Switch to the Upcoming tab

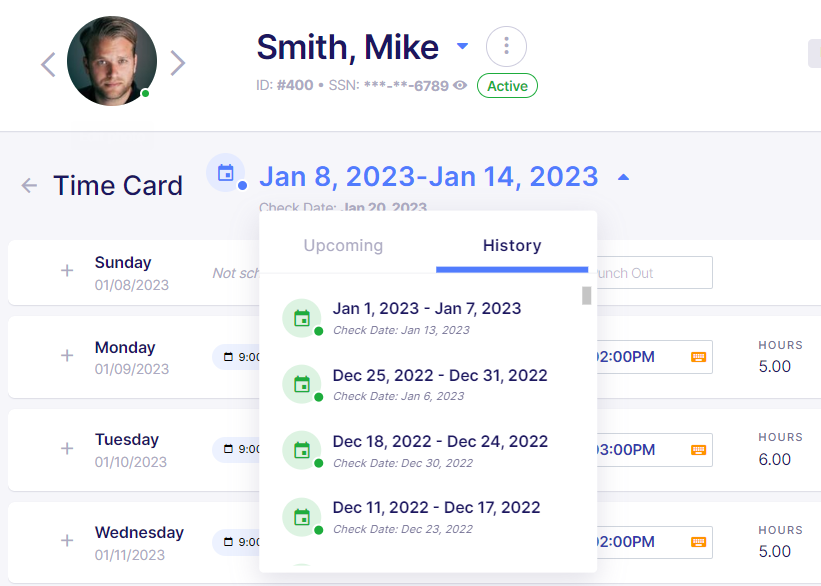click(343, 245)
